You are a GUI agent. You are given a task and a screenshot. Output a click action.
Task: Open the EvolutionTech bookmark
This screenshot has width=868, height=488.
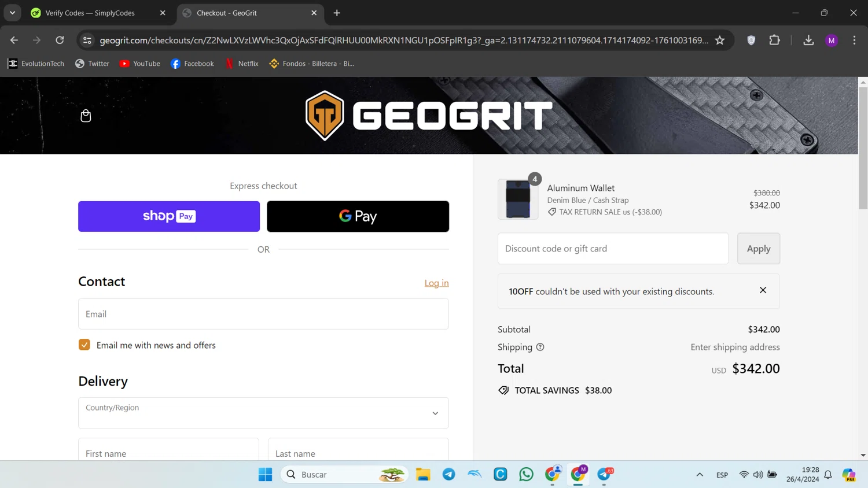pyautogui.click(x=36, y=64)
